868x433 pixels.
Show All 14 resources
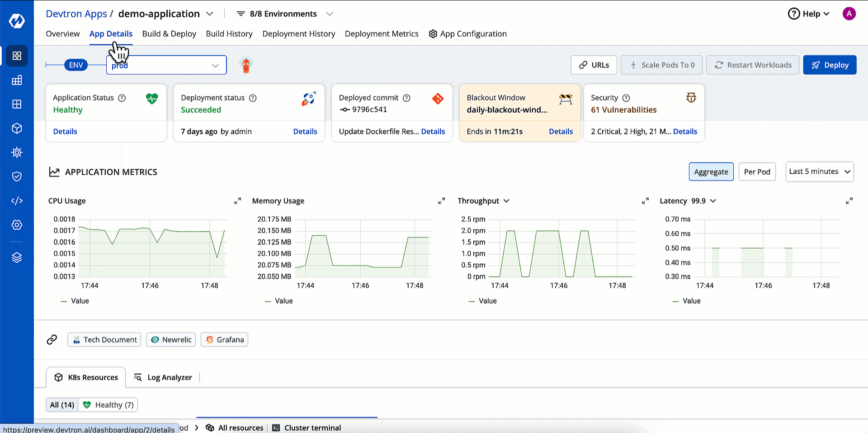tap(62, 404)
